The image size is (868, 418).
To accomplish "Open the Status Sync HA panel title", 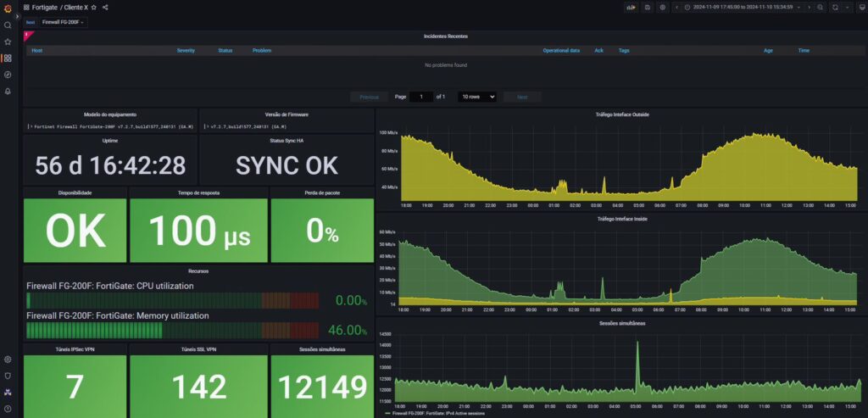I will click(287, 141).
